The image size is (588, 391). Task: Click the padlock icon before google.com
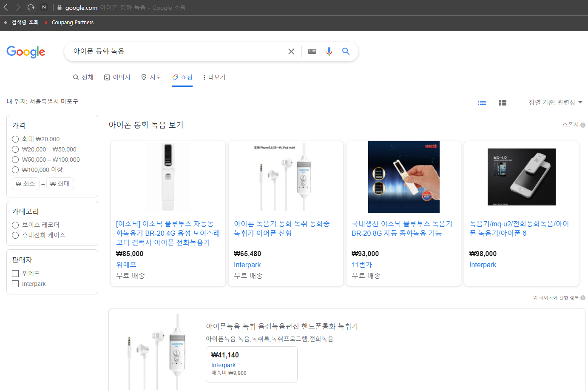tap(60, 8)
